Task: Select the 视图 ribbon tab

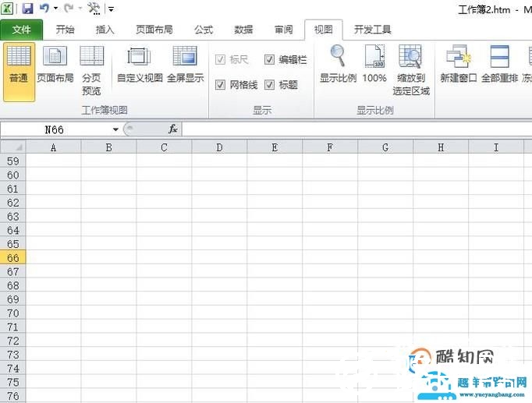Action: coord(324,30)
